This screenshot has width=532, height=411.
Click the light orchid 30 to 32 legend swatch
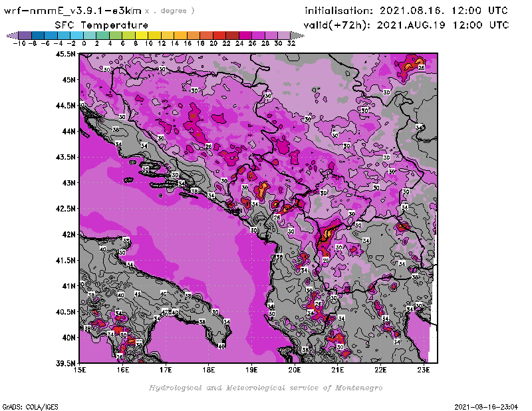point(285,35)
